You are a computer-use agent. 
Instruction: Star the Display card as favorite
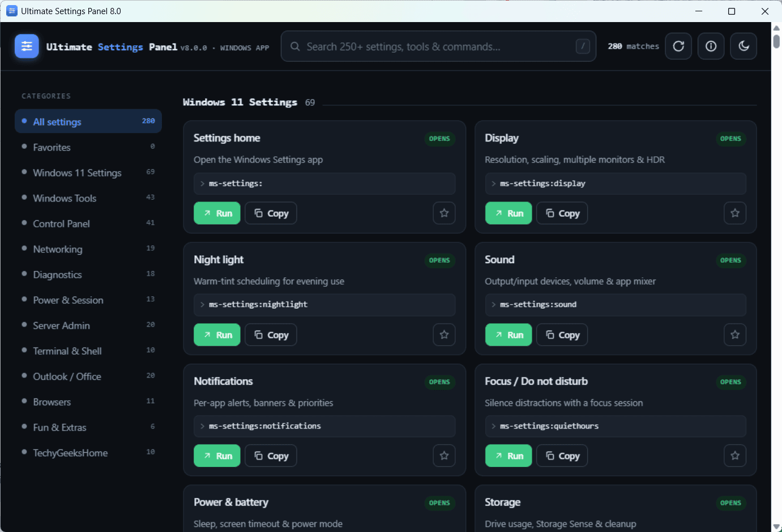click(x=735, y=213)
